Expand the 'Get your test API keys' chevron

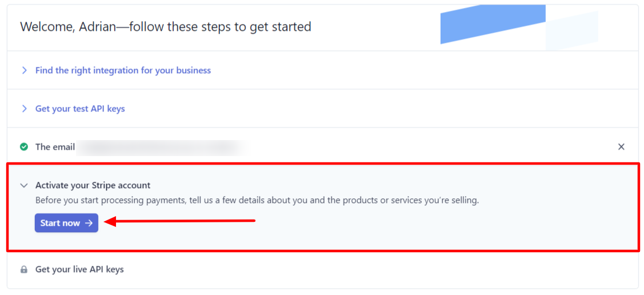(24, 109)
